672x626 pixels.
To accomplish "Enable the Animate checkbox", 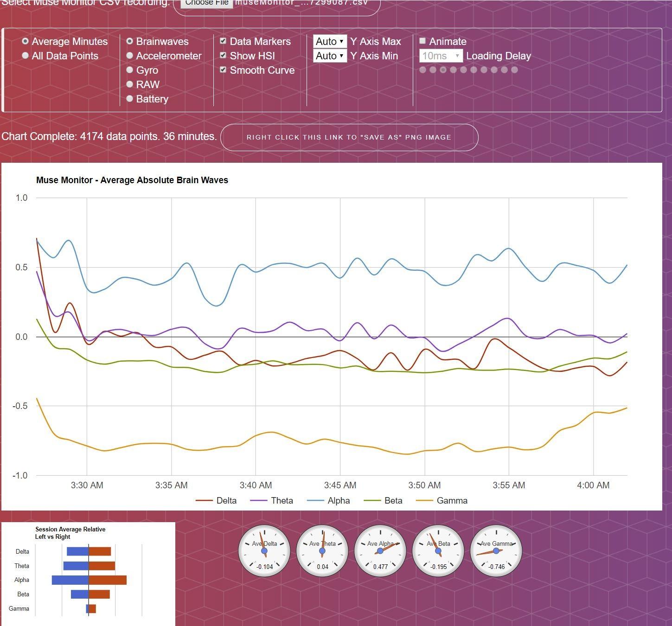I will click(x=422, y=41).
